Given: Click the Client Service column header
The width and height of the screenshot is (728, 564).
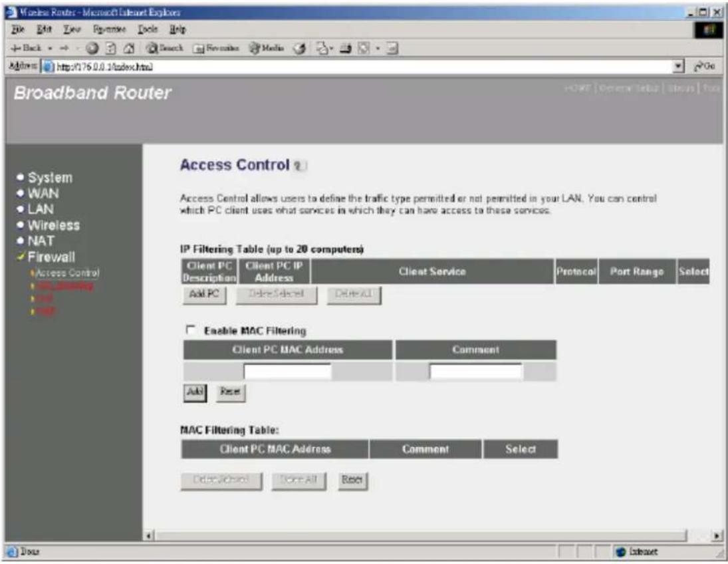Looking at the screenshot, I should click(432, 271).
